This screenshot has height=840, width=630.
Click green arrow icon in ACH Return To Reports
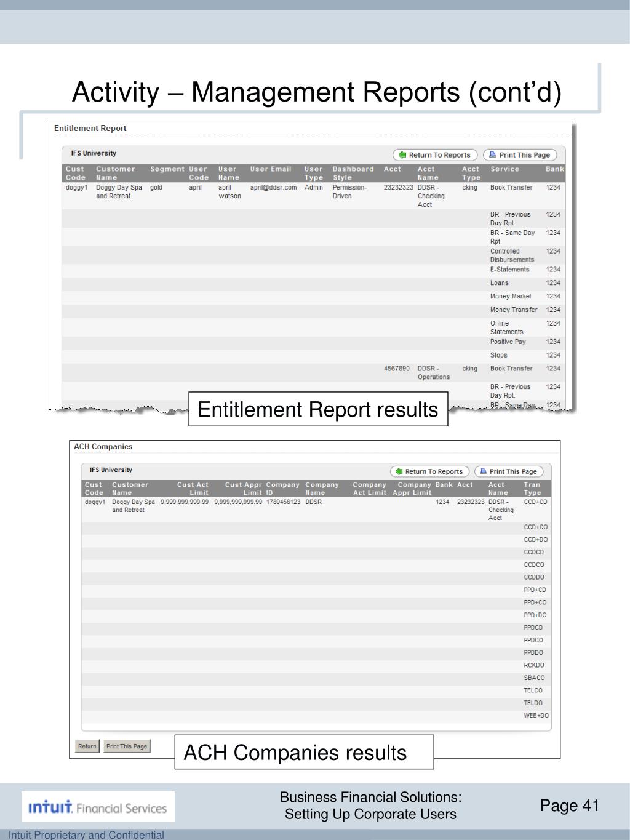click(x=399, y=471)
